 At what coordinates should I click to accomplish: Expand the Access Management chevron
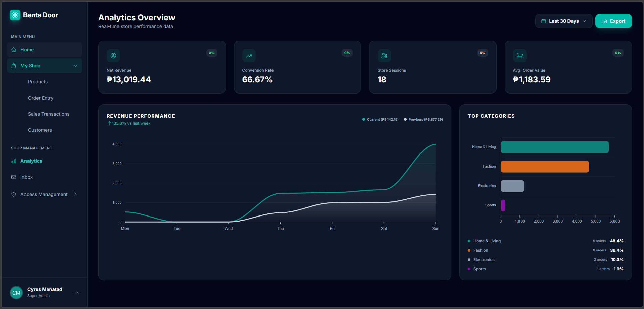pos(75,194)
